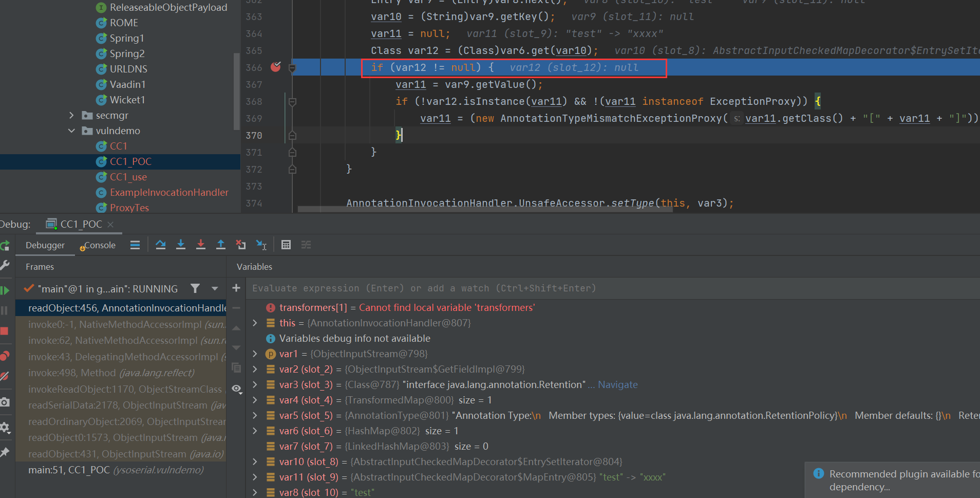
Task: Click the Drop Frame icon
Action: pos(240,245)
